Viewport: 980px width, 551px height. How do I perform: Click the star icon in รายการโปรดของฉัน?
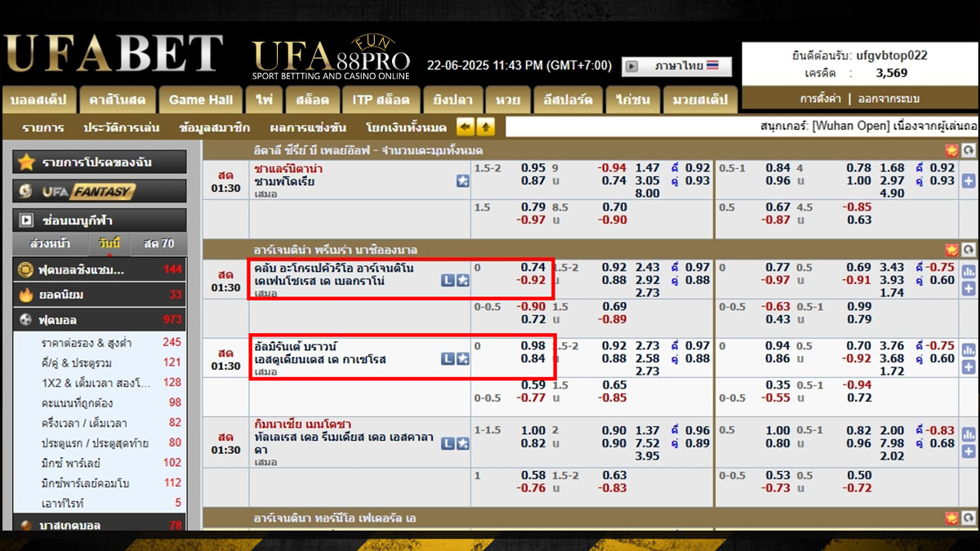pyautogui.click(x=26, y=162)
